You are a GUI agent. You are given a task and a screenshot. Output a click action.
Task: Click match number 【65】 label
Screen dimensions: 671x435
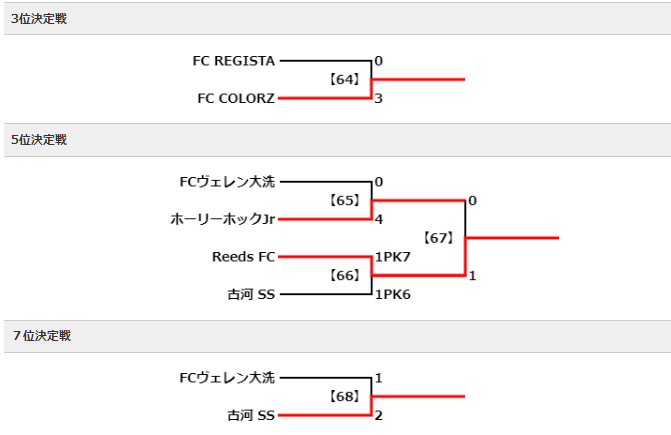(344, 201)
